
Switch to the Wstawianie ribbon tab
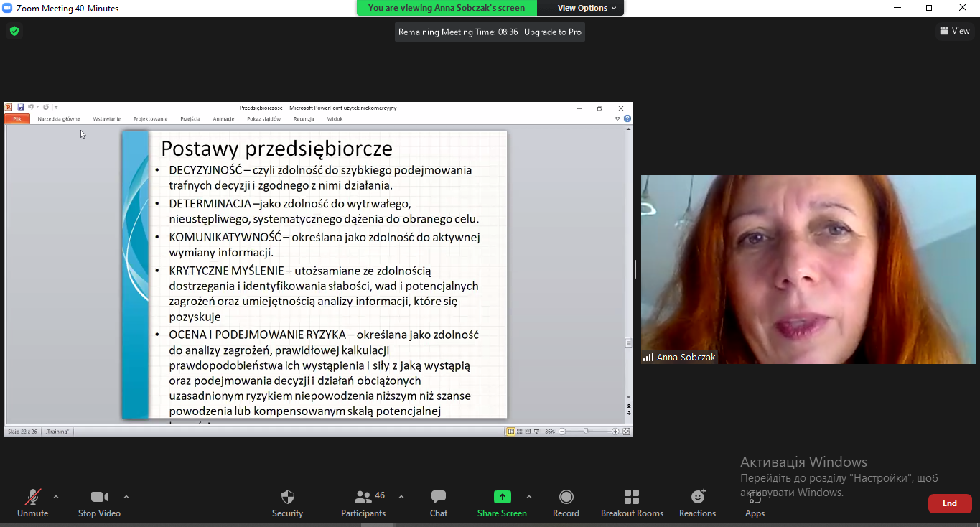(x=107, y=119)
